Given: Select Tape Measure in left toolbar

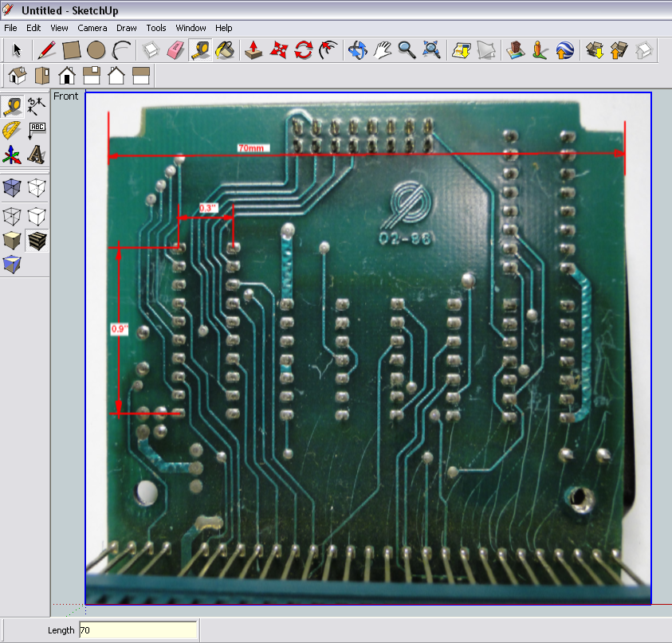Looking at the screenshot, I should coord(13,106).
